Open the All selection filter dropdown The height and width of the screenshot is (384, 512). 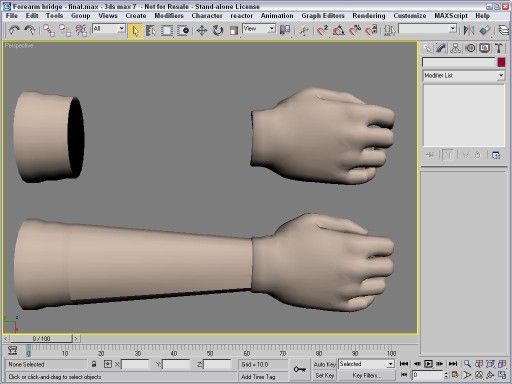point(109,29)
